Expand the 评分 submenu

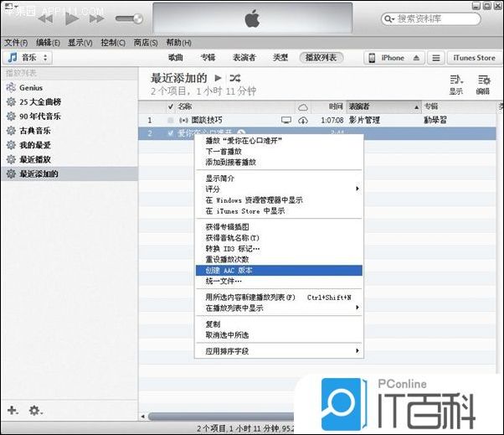[x=279, y=189]
